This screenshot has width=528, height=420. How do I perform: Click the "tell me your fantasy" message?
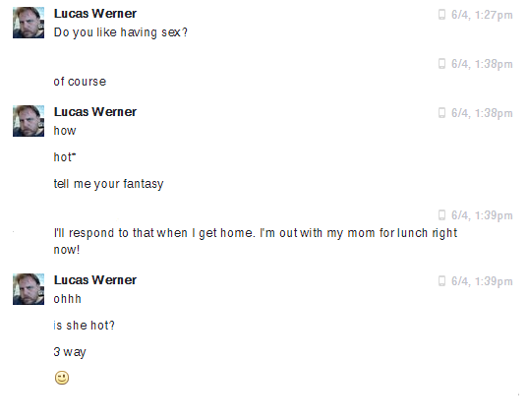pos(108,184)
